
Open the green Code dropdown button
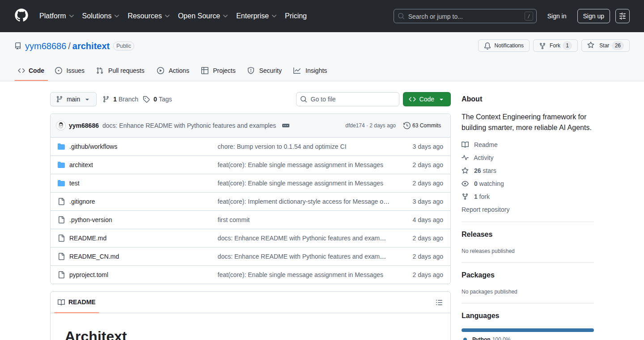coord(427,99)
